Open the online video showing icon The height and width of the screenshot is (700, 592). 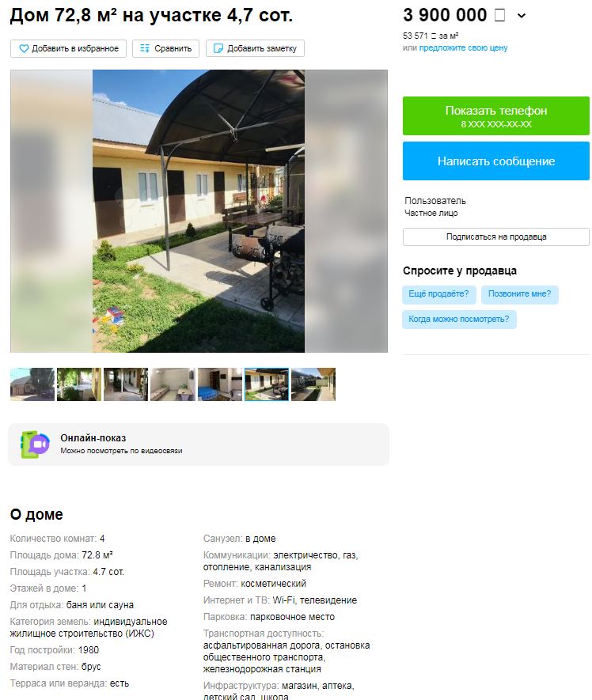click(35, 445)
